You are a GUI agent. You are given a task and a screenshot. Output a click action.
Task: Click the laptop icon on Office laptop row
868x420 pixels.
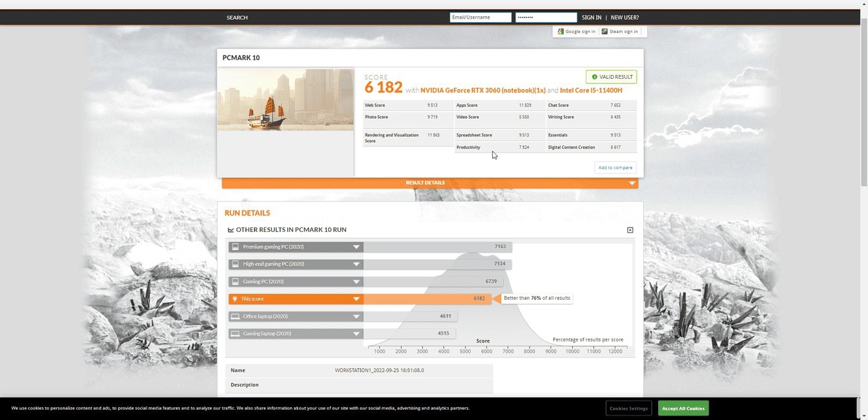coord(236,317)
